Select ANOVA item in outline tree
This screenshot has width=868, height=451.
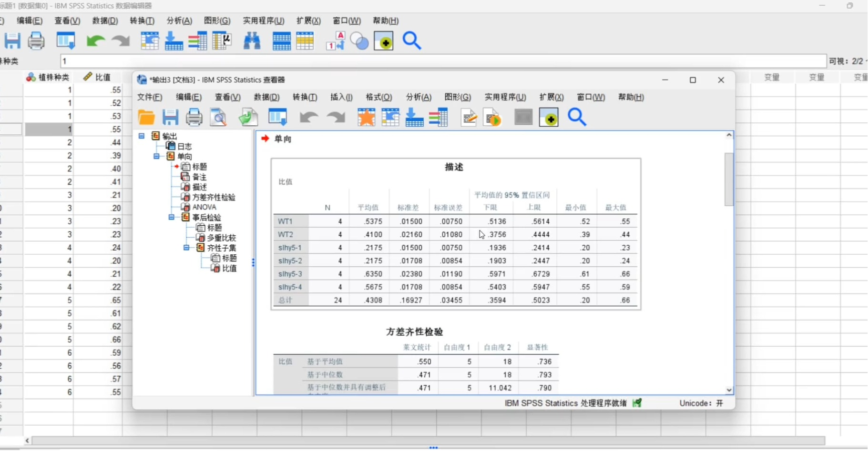(204, 207)
